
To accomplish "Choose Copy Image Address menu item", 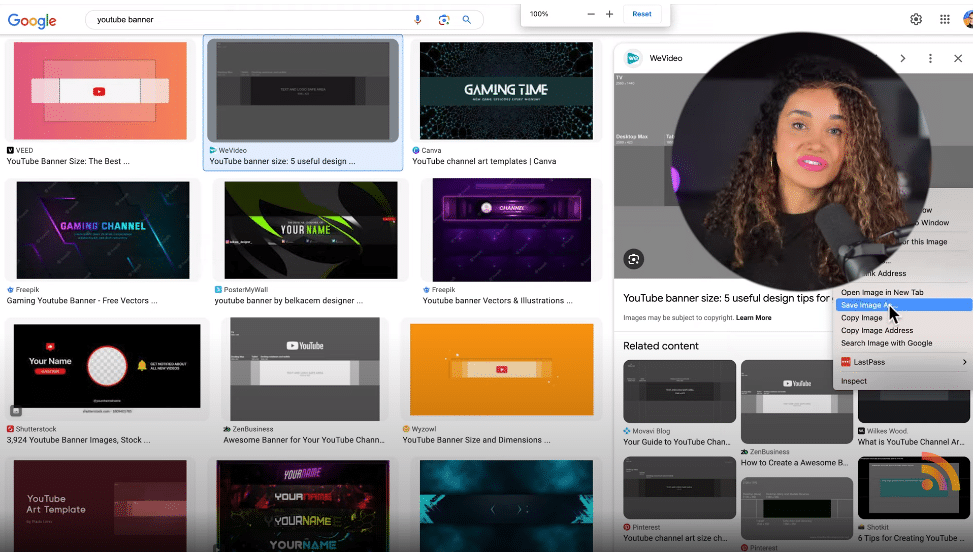I will [877, 330].
